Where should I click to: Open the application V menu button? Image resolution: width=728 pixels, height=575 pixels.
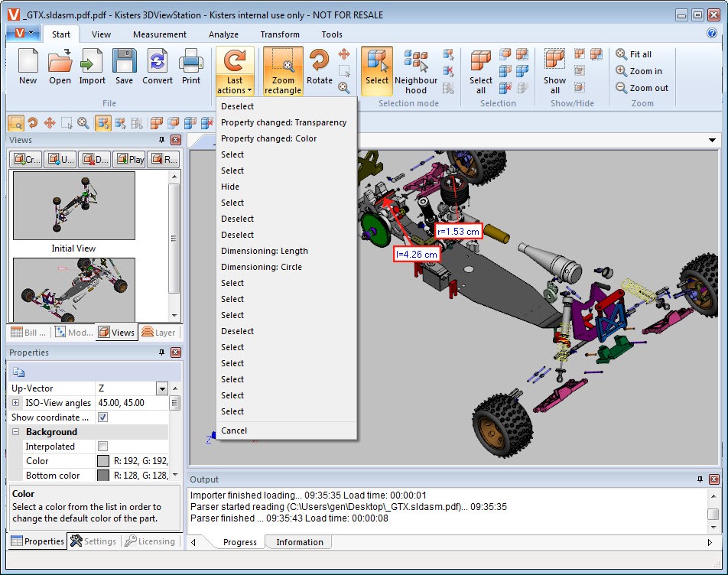tap(24, 33)
